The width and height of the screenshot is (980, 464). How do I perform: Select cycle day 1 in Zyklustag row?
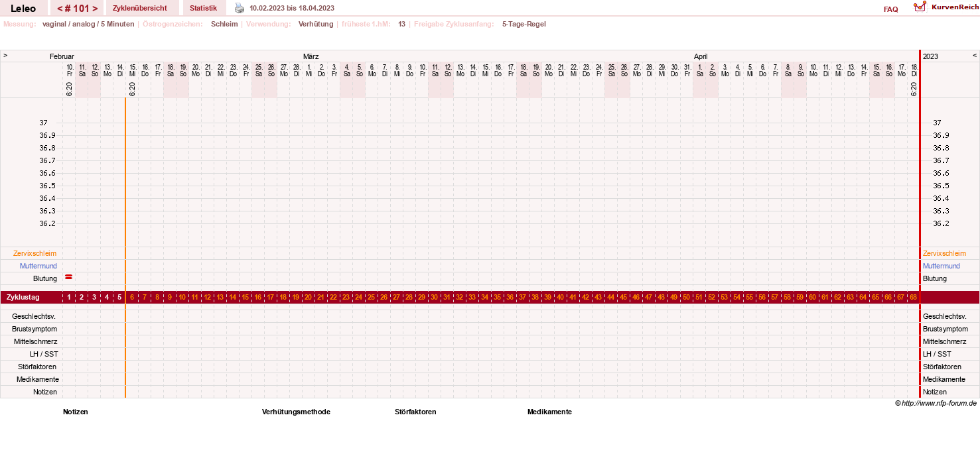tap(69, 297)
